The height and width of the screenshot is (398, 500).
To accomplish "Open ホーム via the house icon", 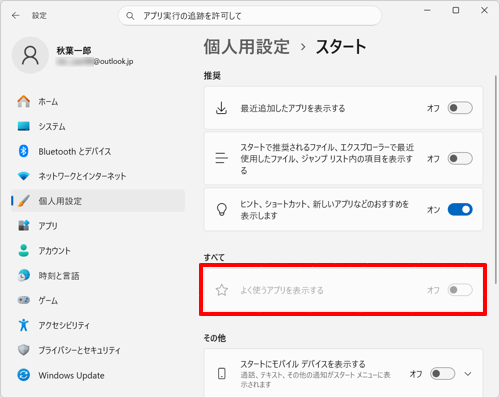I will click(24, 101).
